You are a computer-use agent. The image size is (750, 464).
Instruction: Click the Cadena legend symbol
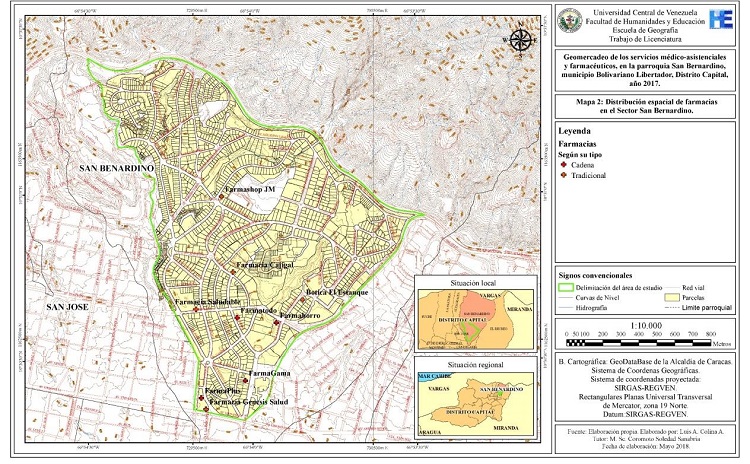pyautogui.click(x=563, y=167)
